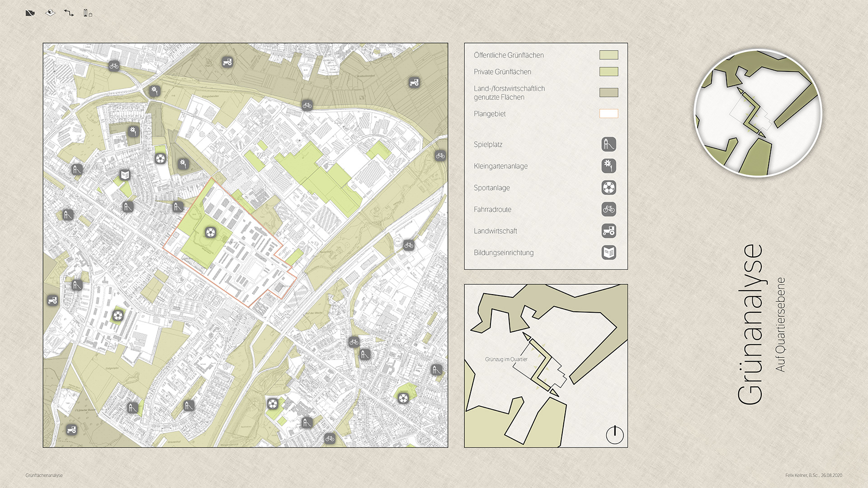This screenshot has width=868, height=488.
Task: Click the Bildungseinrichtung book legend icon
Action: pos(609,253)
